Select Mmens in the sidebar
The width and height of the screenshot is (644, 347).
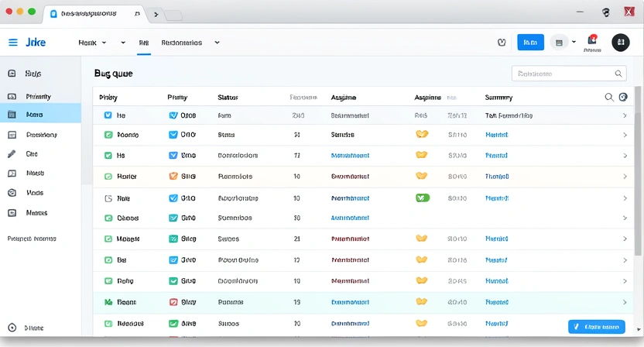tap(41, 212)
